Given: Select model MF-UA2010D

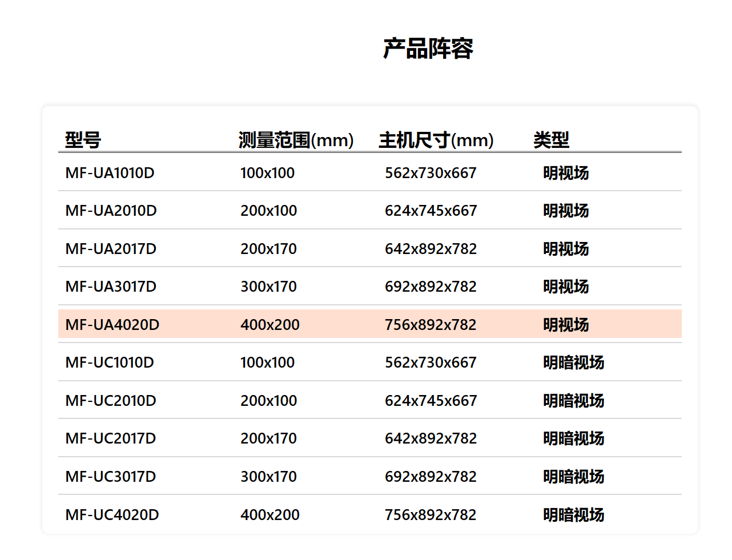Looking at the screenshot, I should pos(111,211).
